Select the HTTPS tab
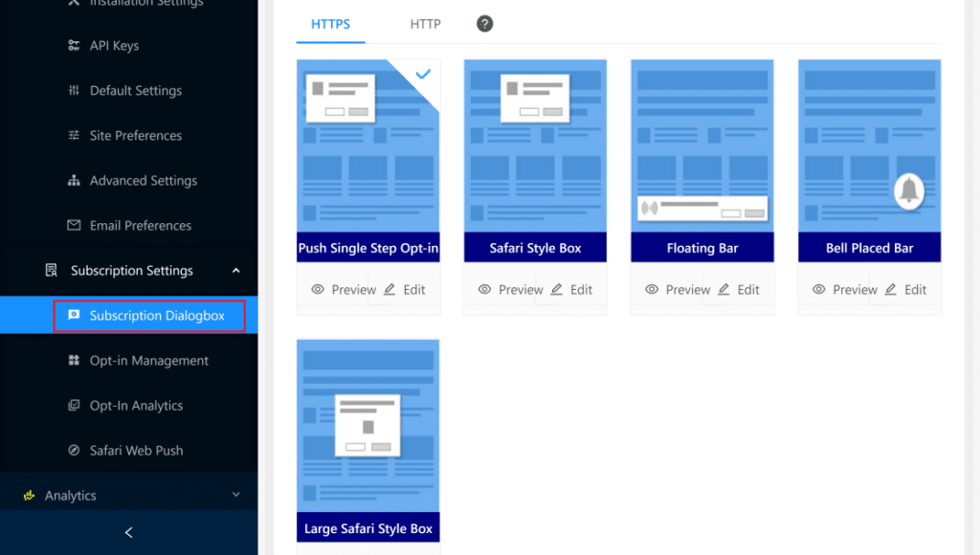The height and width of the screenshot is (555, 980). pos(330,24)
